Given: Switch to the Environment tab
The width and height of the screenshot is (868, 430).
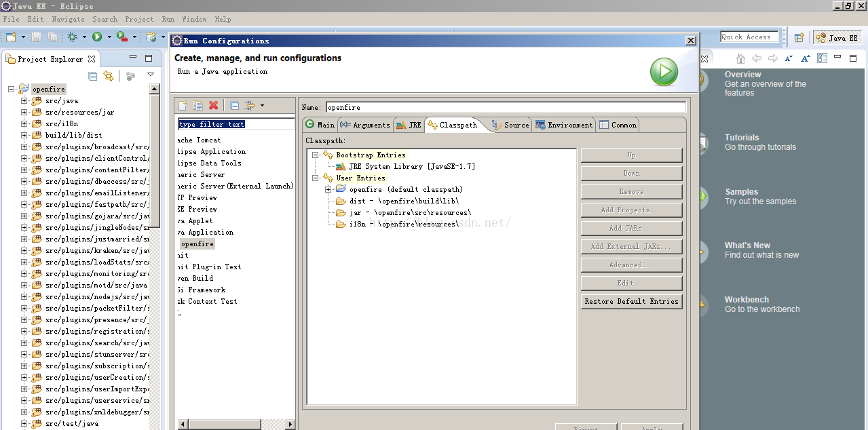Looking at the screenshot, I should (564, 125).
